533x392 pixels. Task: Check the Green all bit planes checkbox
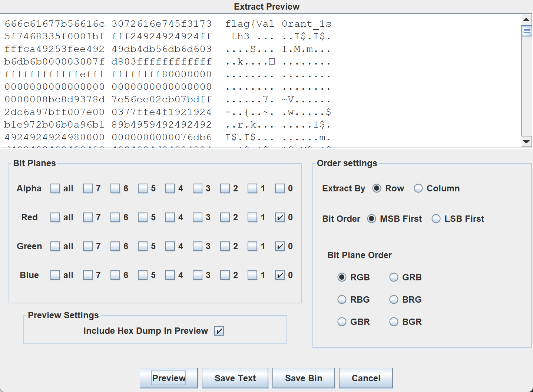point(55,246)
